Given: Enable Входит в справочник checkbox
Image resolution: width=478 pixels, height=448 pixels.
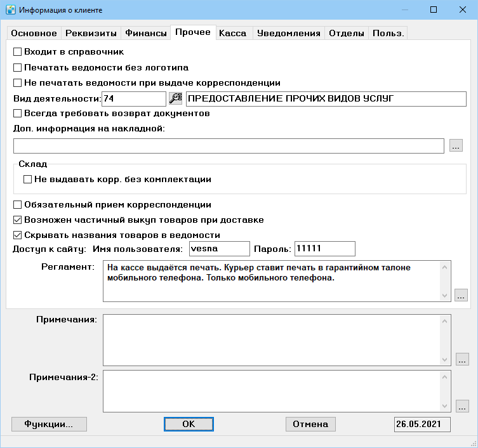Looking at the screenshot, I should tap(17, 52).
